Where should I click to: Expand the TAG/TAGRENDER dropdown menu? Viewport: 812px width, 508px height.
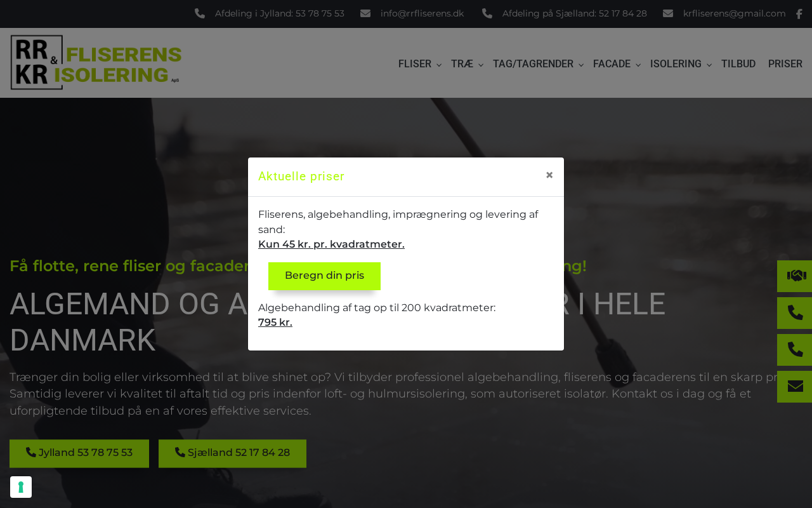click(538, 64)
